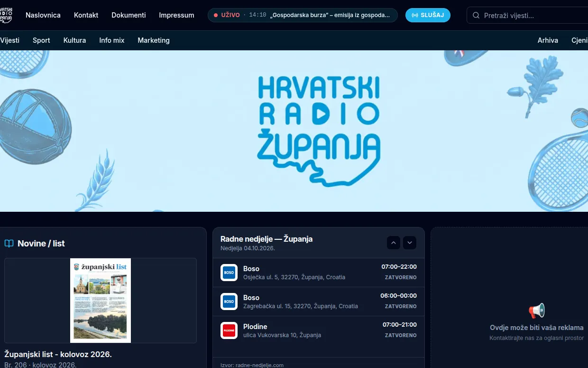Click the 14:10 program time label

pos(257,15)
